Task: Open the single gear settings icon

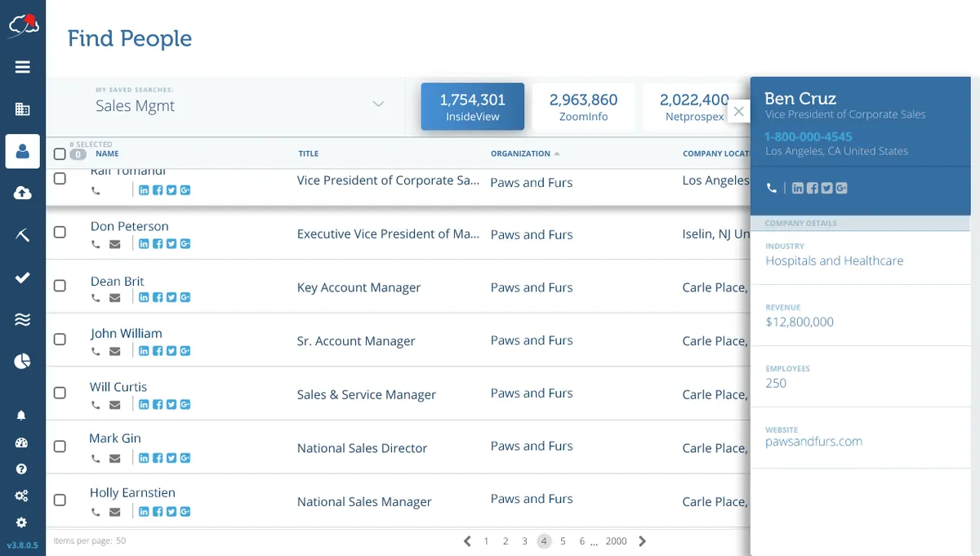Action: coord(21,523)
